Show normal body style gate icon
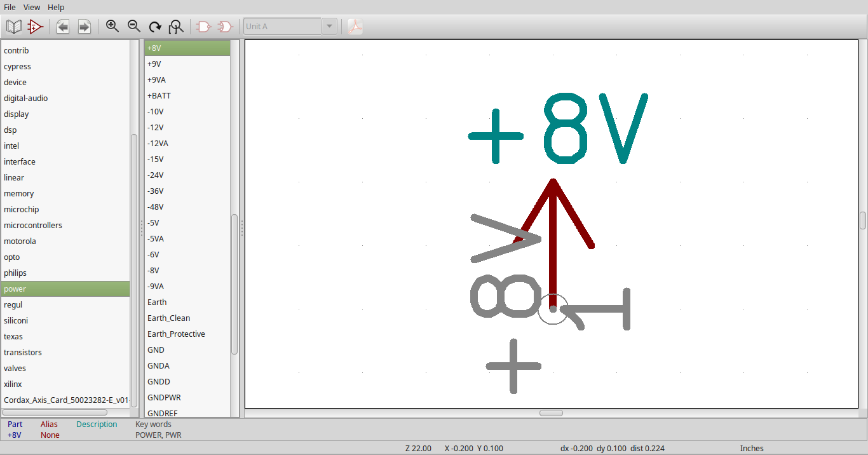Screen dimensions: 868x455 tap(204, 27)
